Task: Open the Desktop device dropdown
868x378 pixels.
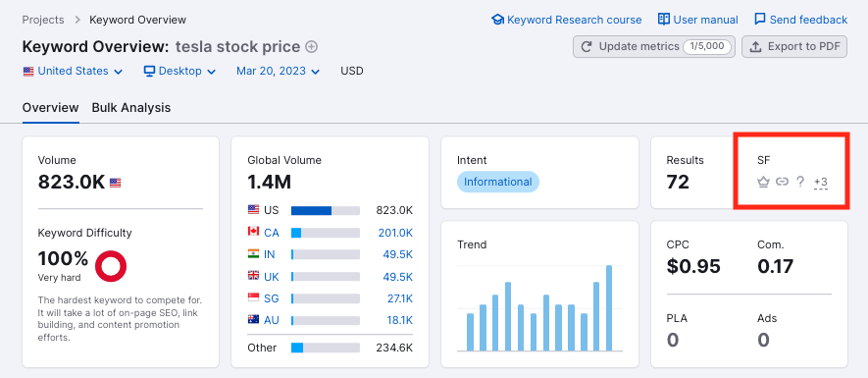Action: click(179, 71)
